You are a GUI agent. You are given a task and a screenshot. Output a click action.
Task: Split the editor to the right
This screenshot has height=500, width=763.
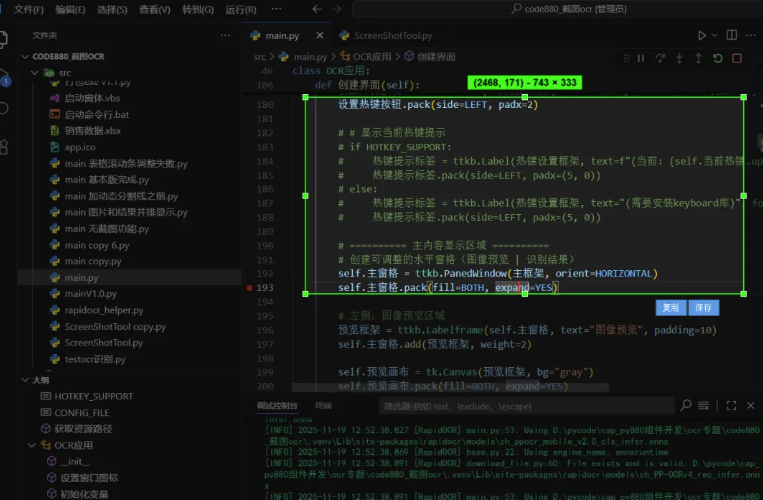[x=731, y=35]
